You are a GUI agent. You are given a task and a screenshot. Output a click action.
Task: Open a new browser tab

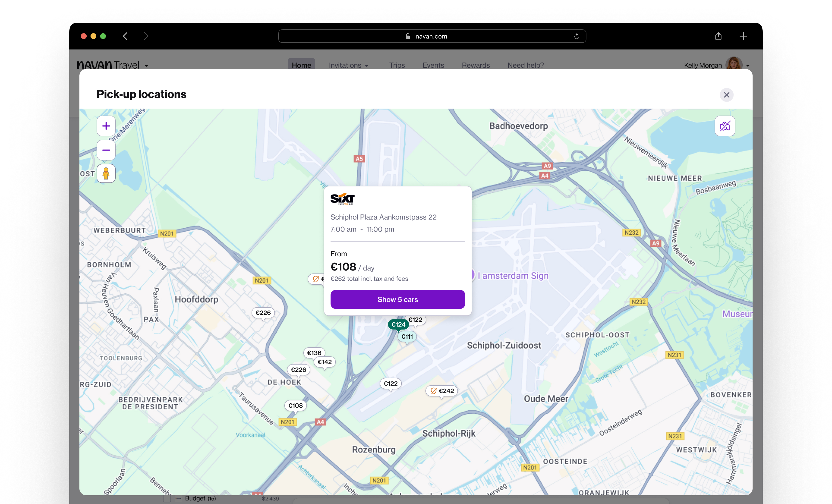pyautogui.click(x=743, y=36)
